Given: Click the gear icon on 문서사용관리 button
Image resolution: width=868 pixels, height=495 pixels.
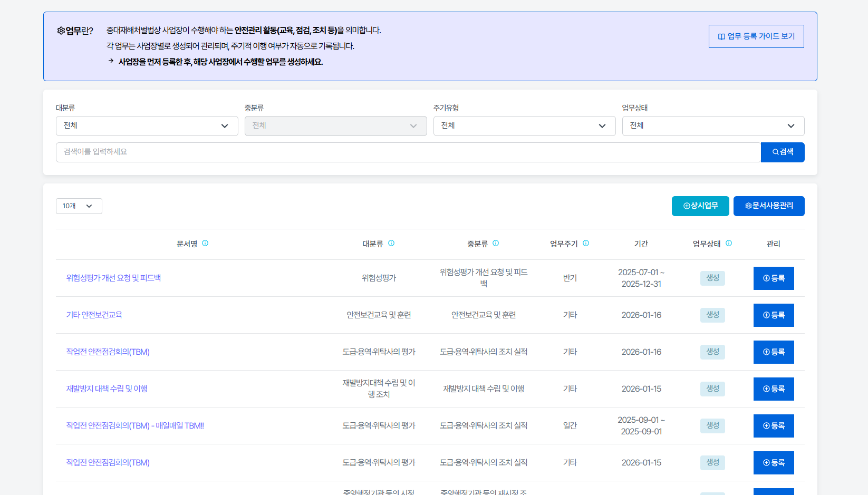Looking at the screenshot, I should click(x=747, y=206).
